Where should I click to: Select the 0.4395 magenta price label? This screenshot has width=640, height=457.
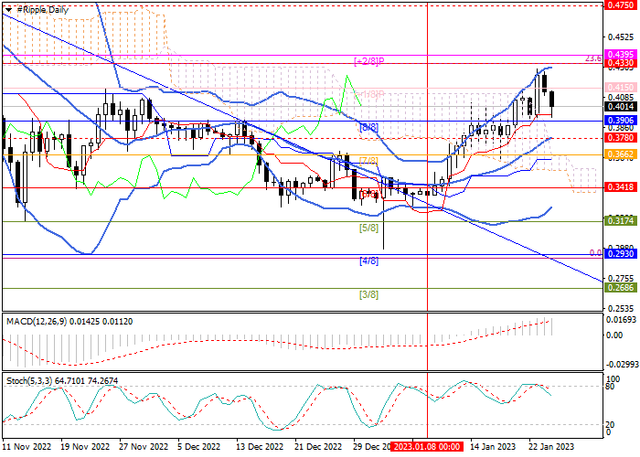pos(622,53)
